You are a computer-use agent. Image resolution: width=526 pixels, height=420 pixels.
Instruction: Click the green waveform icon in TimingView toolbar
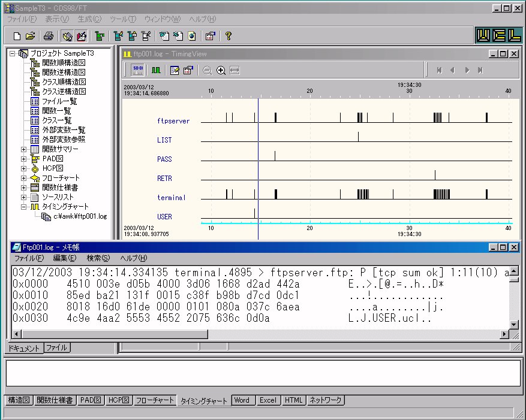pos(156,71)
